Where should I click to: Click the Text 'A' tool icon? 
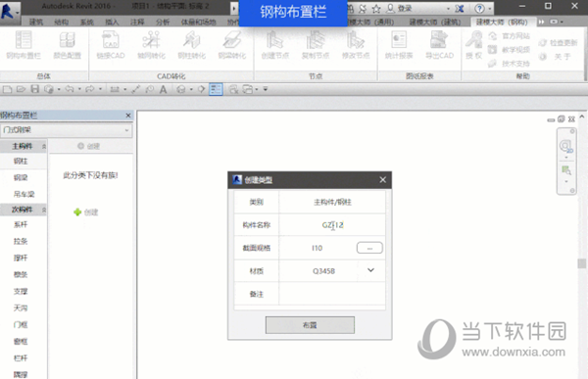click(x=163, y=89)
